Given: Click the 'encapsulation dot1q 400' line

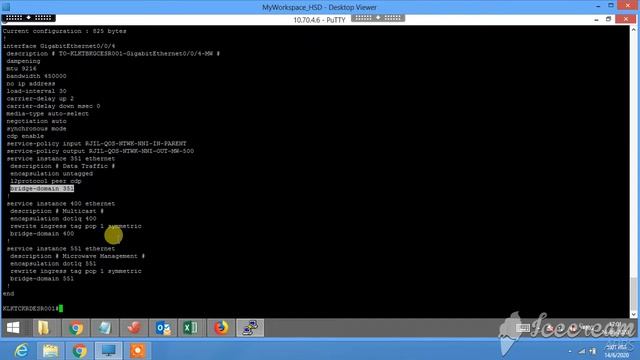Looking at the screenshot, I should 53,219.
